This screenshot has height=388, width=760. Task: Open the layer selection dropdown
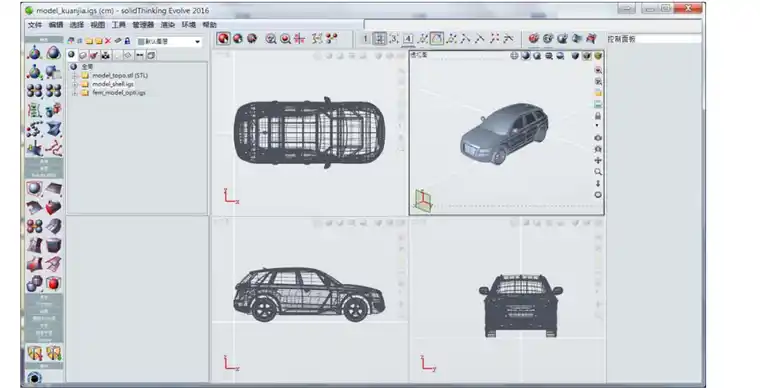pyautogui.click(x=169, y=42)
